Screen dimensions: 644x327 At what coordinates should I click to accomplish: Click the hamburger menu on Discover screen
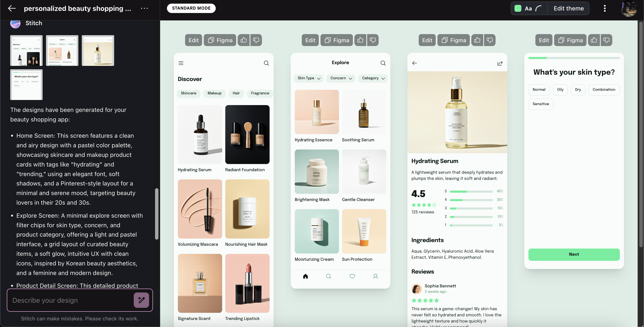181,63
